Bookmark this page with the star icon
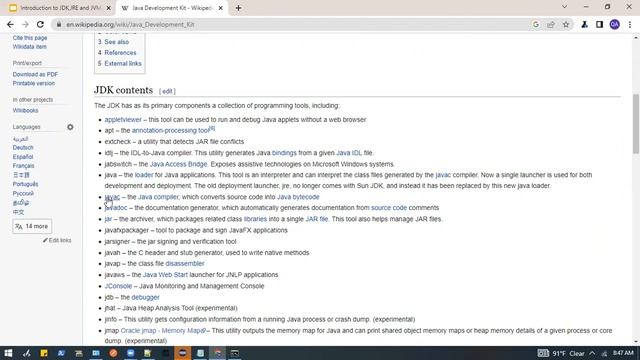640x360 pixels. point(566,24)
